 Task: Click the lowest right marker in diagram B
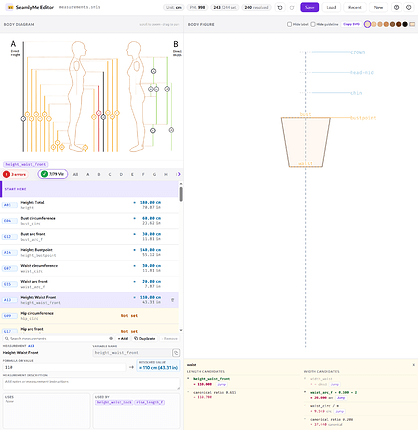point(171,130)
